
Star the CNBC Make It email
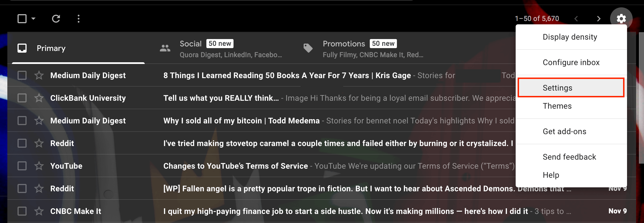[x=39, y=211]
